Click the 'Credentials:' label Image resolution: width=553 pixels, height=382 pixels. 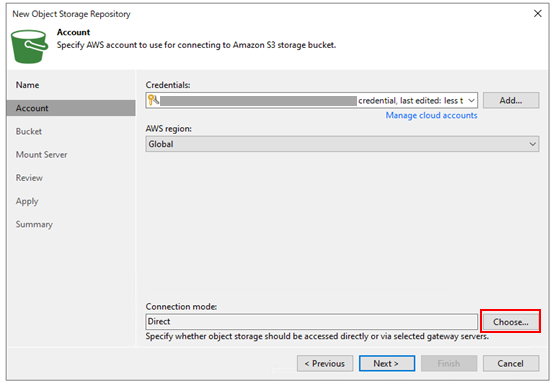pyautogui.click(x=168, y=85)
